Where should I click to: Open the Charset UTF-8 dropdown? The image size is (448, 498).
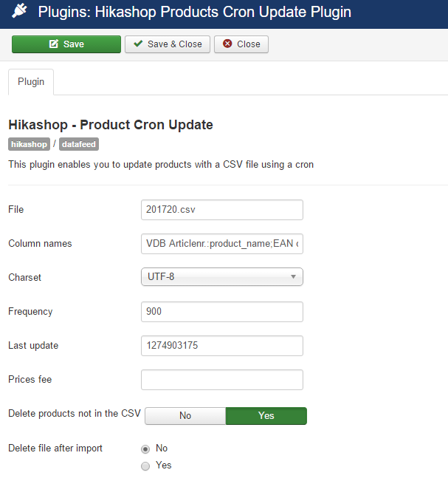coord(222,277)
